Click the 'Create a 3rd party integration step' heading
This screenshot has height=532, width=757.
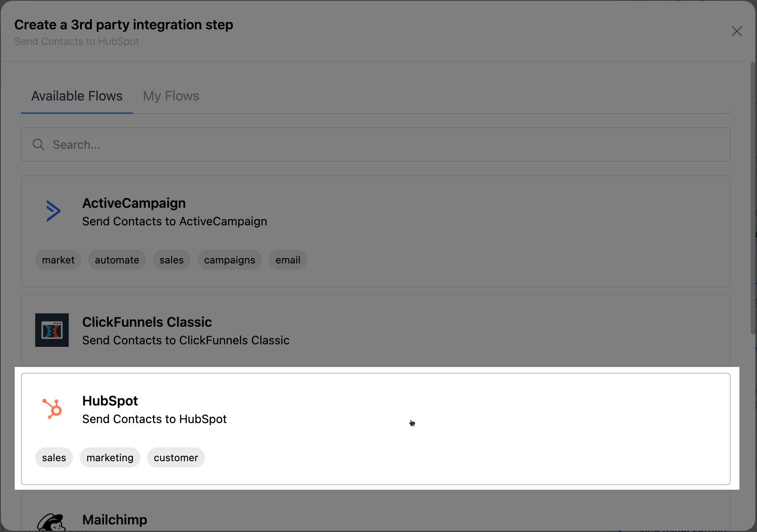point(124,25)
